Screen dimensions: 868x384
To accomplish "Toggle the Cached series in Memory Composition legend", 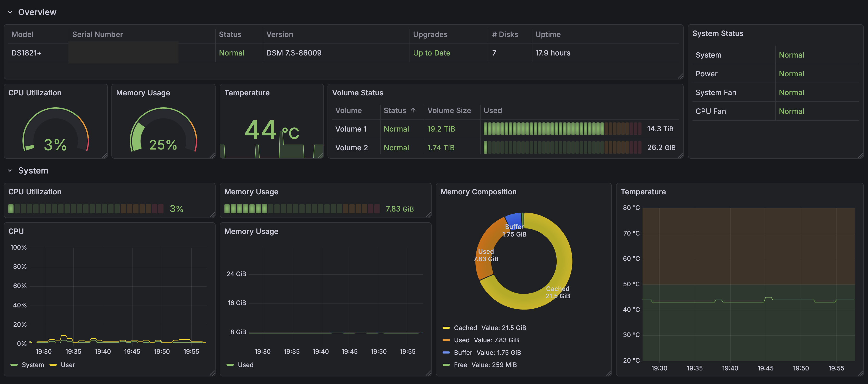I will click(465, 328).
